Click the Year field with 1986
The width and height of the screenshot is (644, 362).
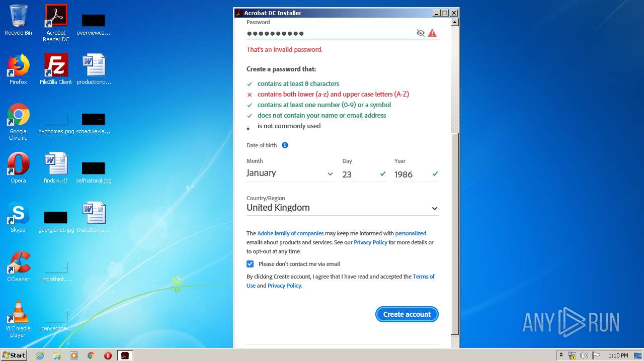coord(416,174)
